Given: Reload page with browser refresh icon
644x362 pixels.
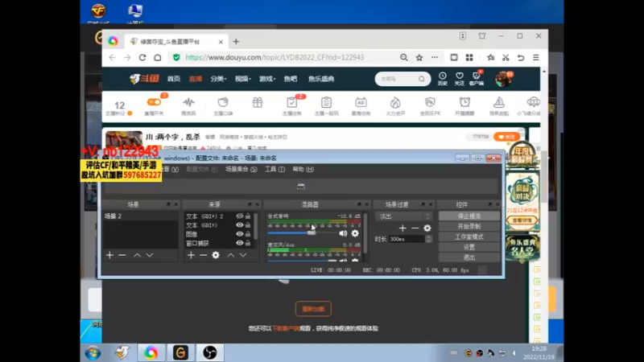Looking at the screenshot, I should point(142,57).
